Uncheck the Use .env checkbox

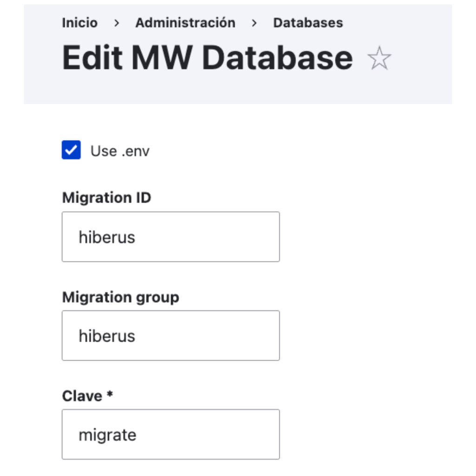click(71, 150)
